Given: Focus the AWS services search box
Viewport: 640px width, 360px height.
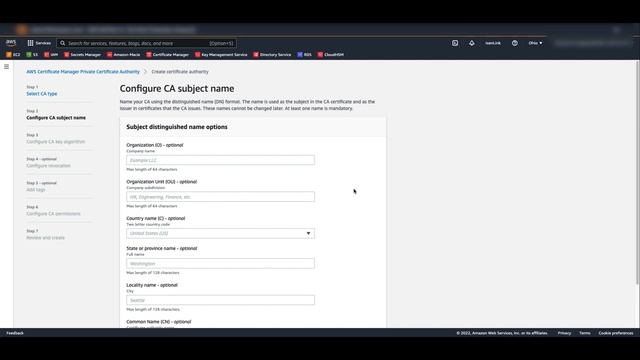Looking at the screenshot, I should click(146, 43).
